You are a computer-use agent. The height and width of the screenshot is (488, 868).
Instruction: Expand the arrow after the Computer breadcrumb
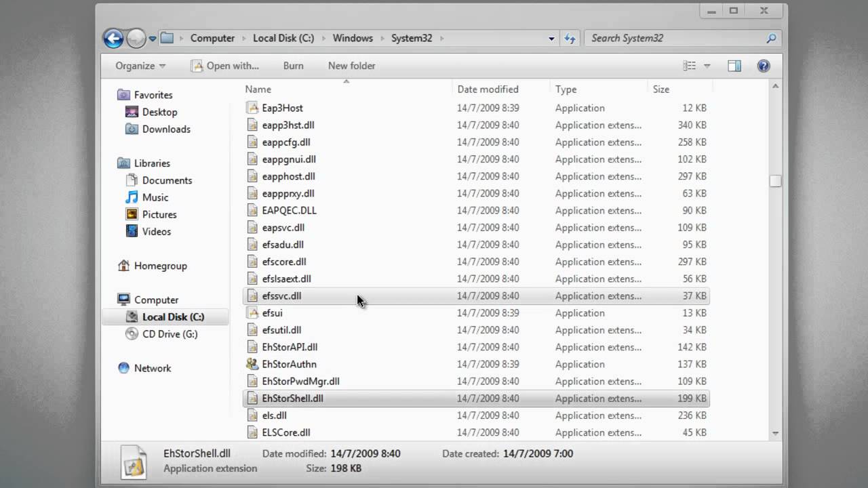click(243, 39)
